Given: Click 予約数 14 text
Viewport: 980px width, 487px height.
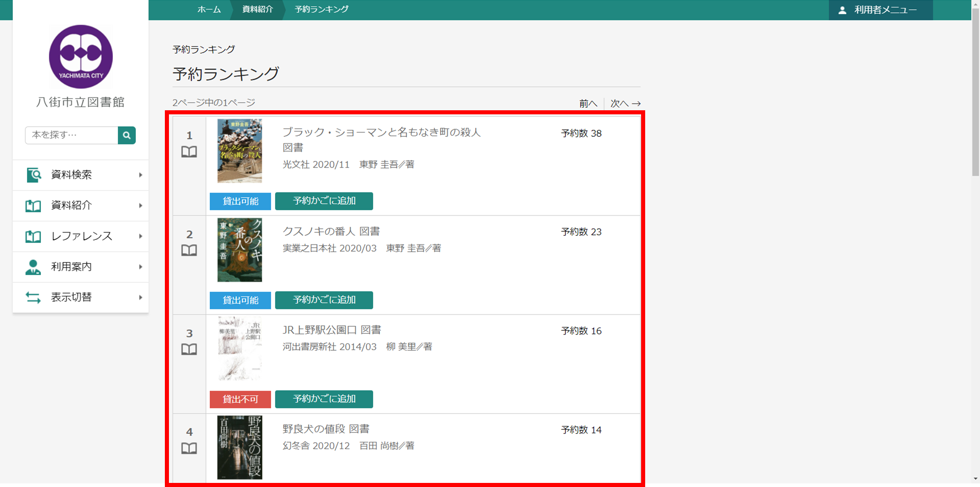Looking at the screenshot, I should pos(581,430).
